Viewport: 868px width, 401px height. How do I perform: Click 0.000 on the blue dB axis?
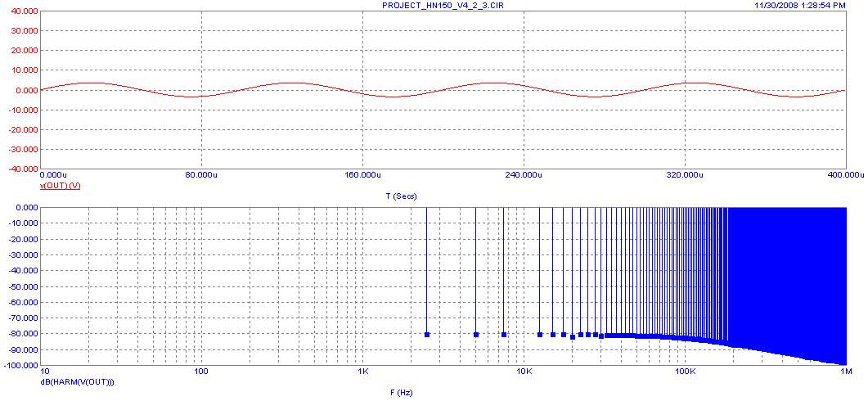(26, 207)
